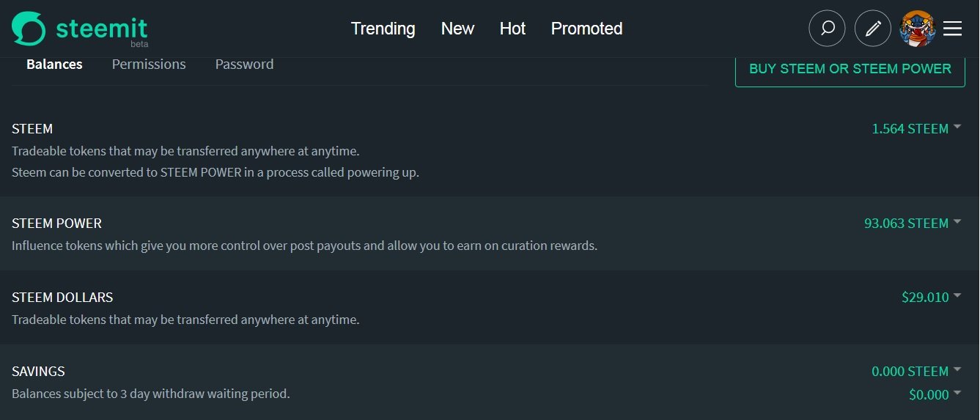Expand the 1.564 STEEM dropdown

916,128
